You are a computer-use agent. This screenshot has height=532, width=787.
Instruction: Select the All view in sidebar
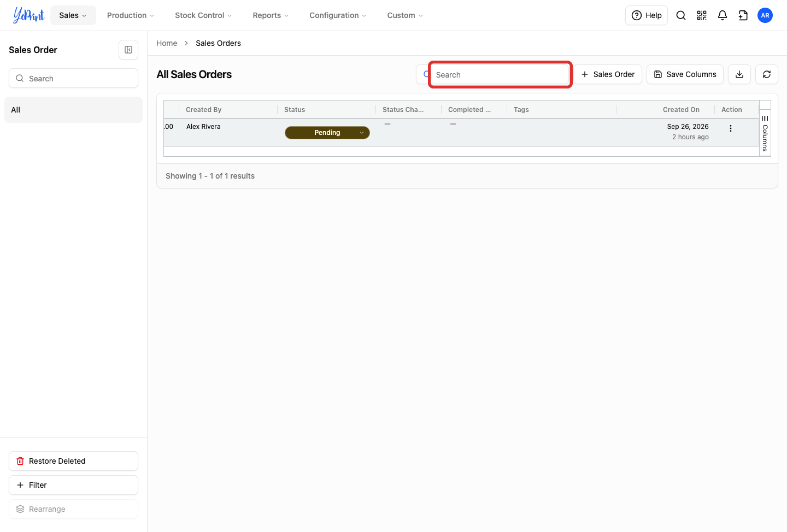(73, 110)
